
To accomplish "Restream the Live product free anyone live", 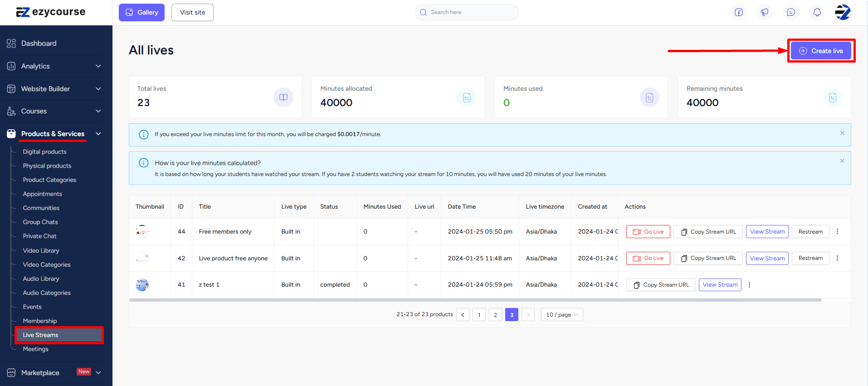I will [x=810, y=258].
